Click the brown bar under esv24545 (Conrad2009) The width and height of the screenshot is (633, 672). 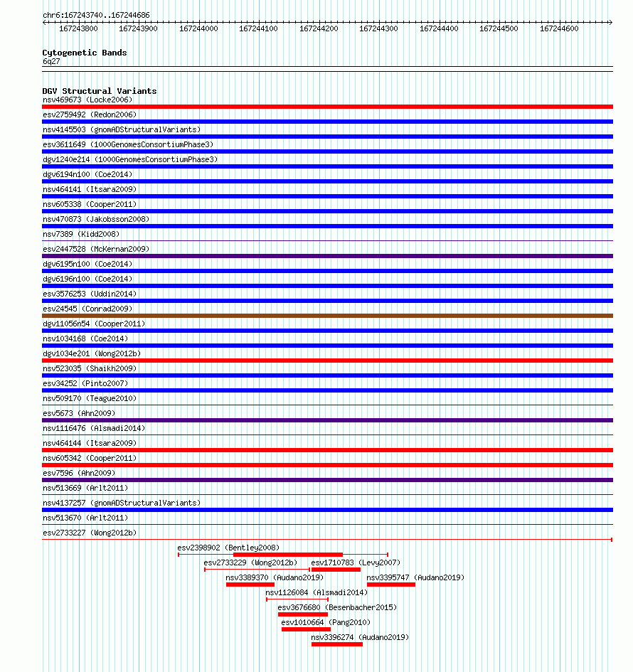327,316
